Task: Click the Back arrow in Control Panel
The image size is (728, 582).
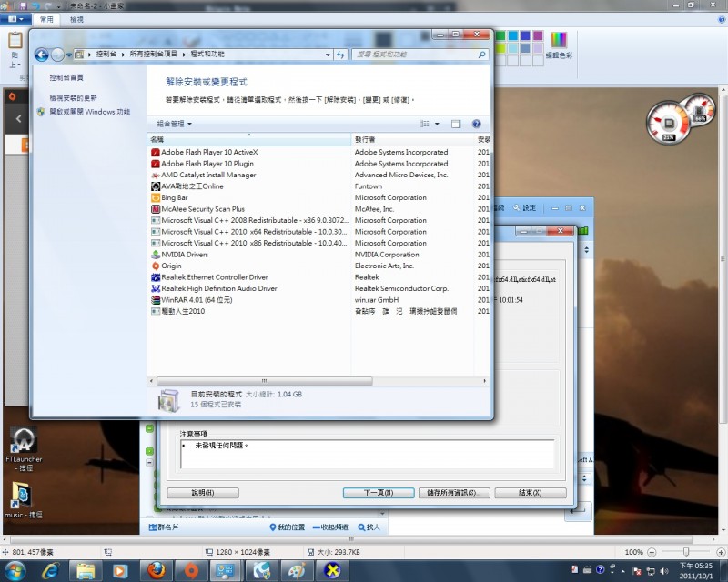Action: point(42,55)
